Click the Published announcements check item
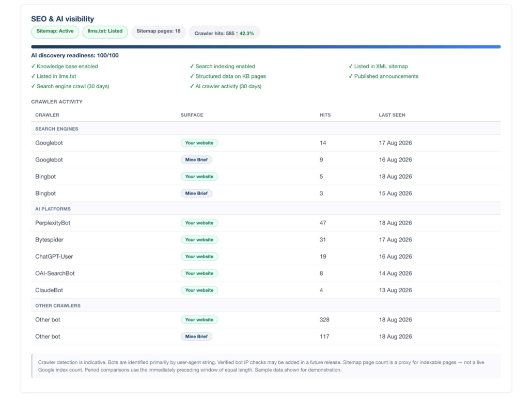 coord(384,76)
